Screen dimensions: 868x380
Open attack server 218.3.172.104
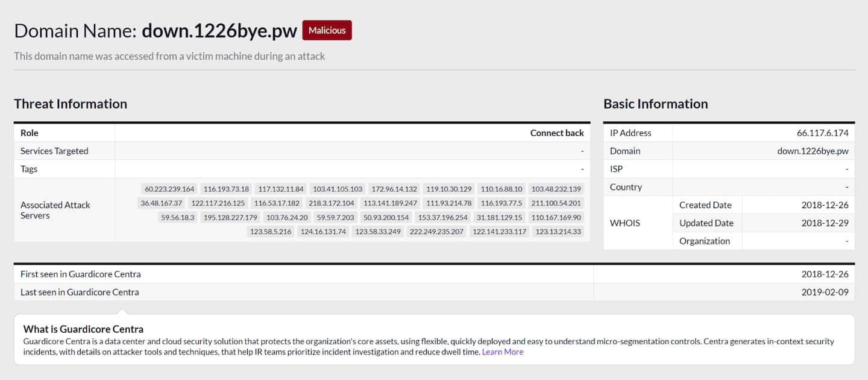tap(331, 203)
